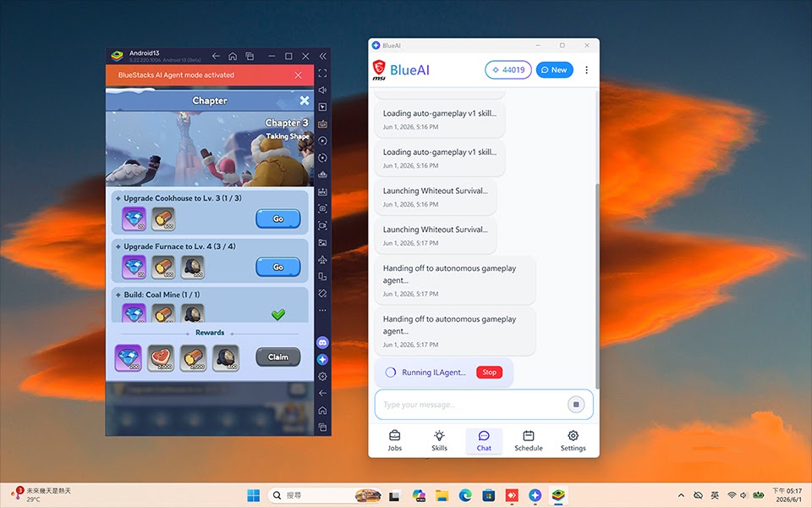This screenshot has width=812, height=508.
Task: Click the volume speaker icon in BlueStacks sidebar
Action: click(x=322, y=90)
